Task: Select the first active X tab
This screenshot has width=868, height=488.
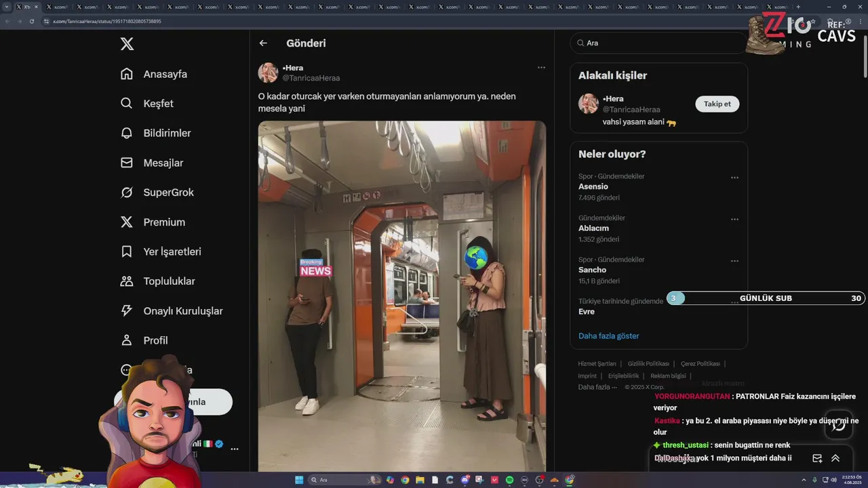Action: coord(27,7)
